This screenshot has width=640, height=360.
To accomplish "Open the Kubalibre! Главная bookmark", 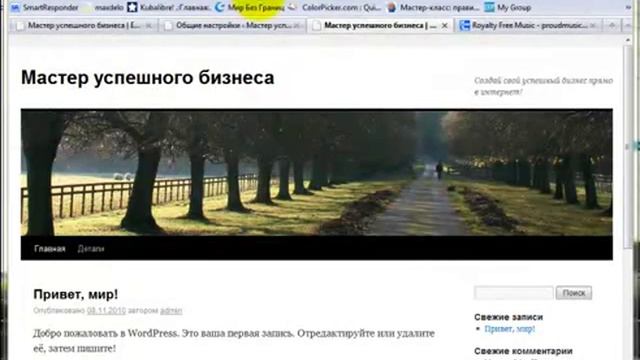I will pyautogui.click(x=169, y=7).
